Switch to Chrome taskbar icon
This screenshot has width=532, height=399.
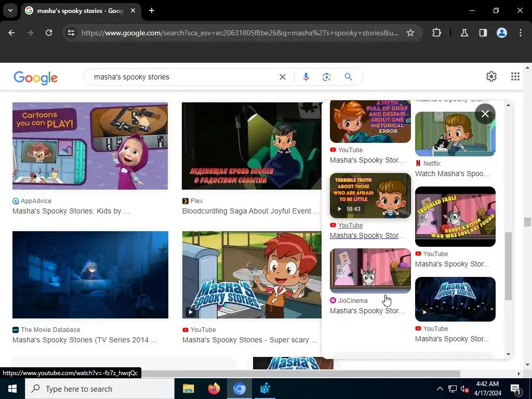(x=239, y=389)
